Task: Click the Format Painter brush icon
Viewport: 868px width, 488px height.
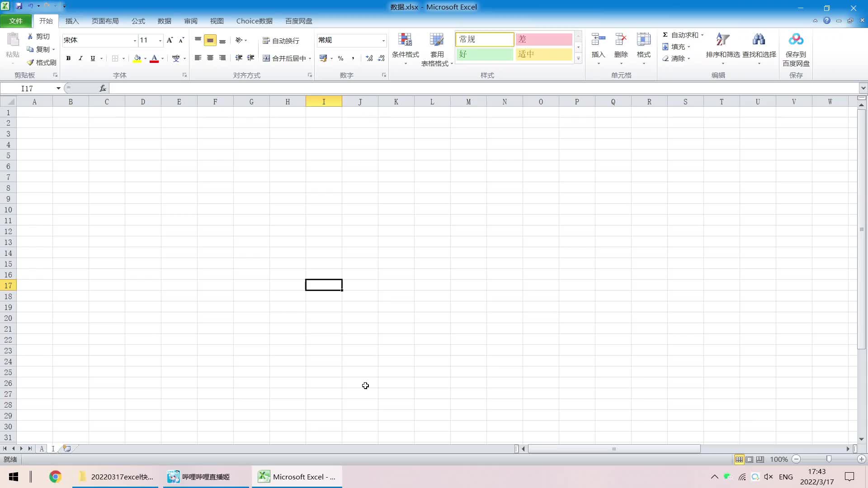Action: point(31,62)
